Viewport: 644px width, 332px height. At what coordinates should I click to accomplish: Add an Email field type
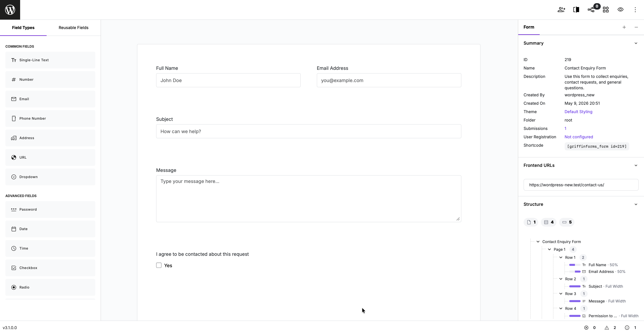pyautogui.click(x=50, y=99)
